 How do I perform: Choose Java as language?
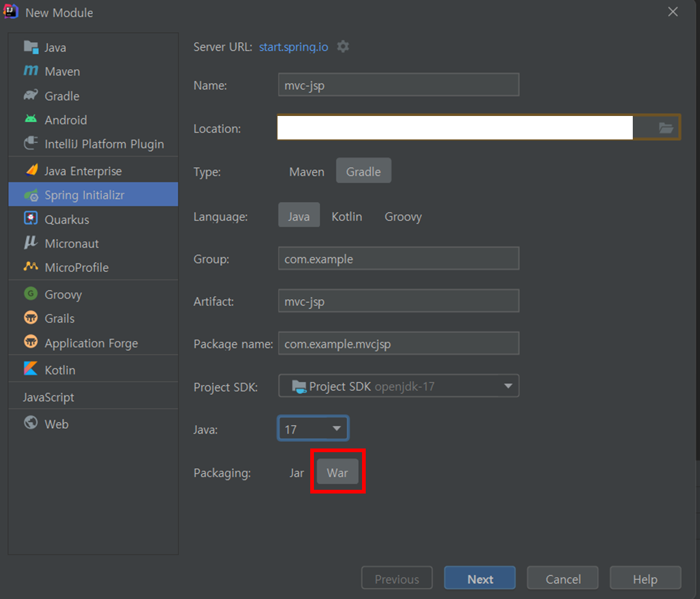[x=299, y=216]
